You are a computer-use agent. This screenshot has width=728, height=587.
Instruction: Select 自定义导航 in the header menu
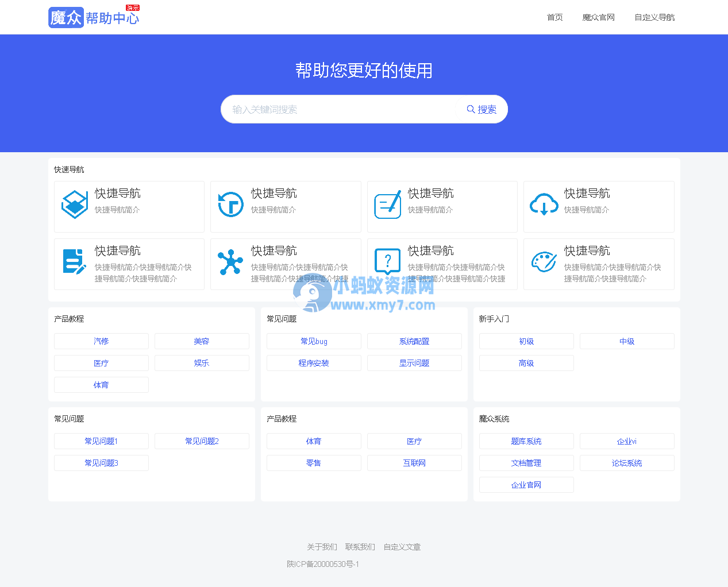tap(654, 18)
